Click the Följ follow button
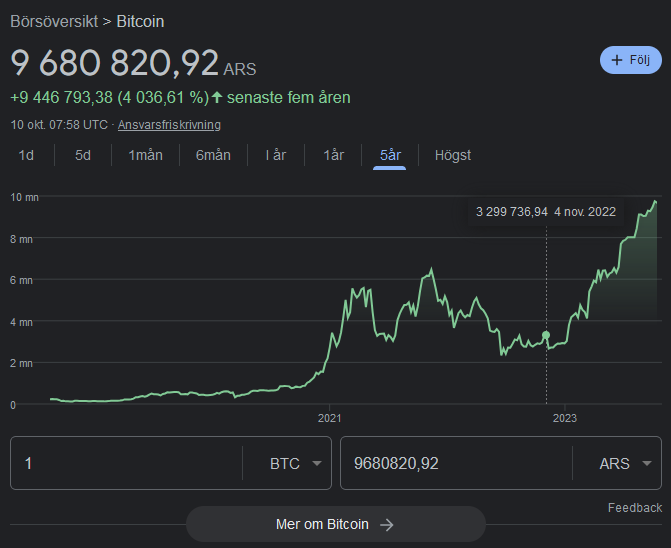This screenshot has width=671, height=548. [630, 60]
